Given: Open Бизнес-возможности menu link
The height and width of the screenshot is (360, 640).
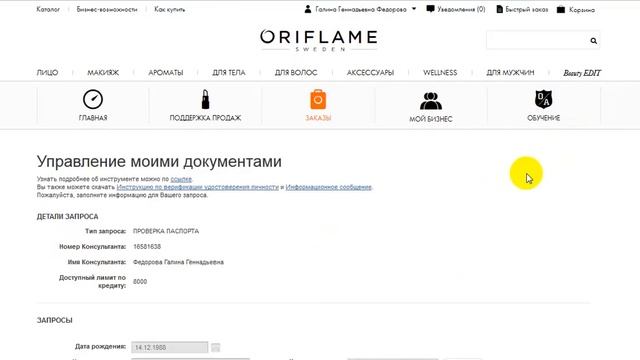Looking at the screenshot, I should pyautogui.click(x=107, y=9).
